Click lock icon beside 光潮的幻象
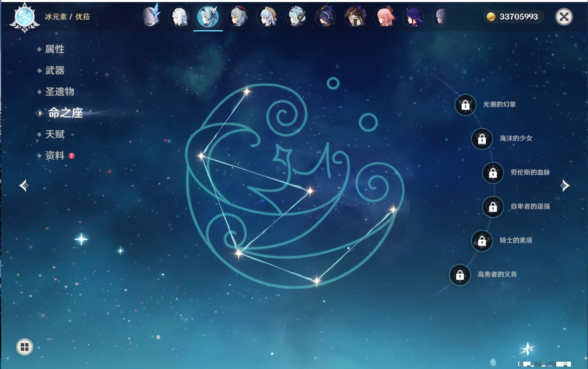 point(465,105)
